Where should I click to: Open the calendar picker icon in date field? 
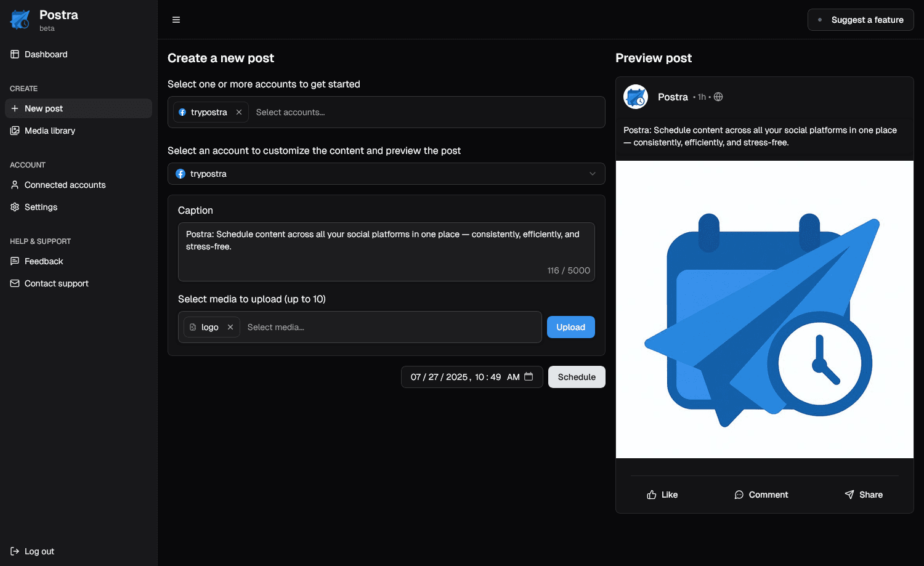529,377
